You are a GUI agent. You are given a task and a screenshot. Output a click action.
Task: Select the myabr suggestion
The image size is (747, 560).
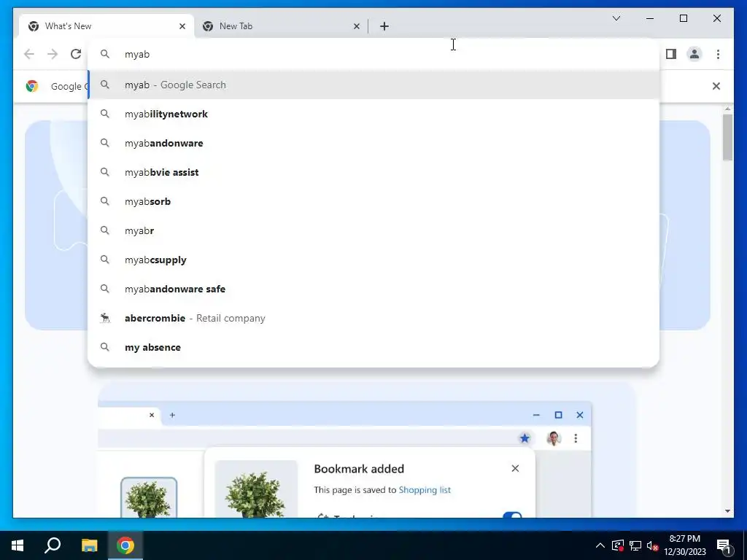[374, 230]
